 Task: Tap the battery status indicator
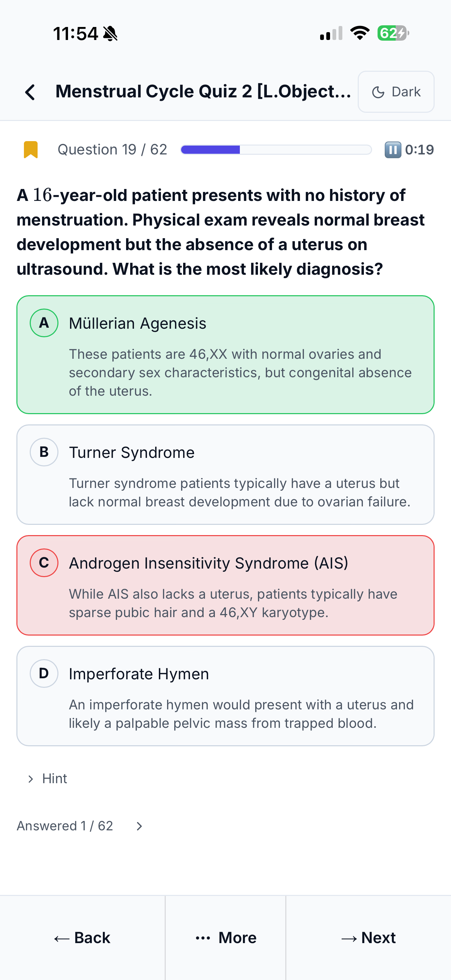coord(393,33)
